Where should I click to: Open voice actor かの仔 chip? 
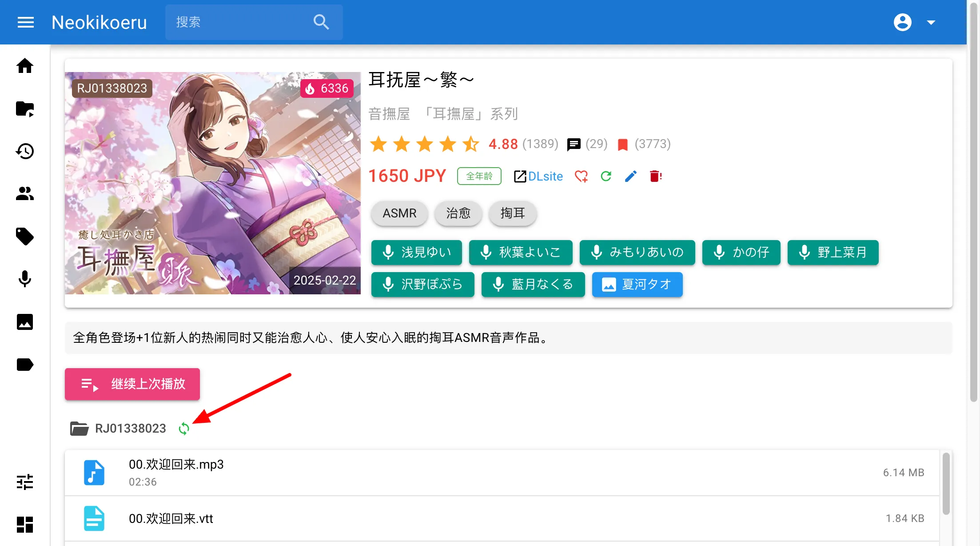click(741, 253)
